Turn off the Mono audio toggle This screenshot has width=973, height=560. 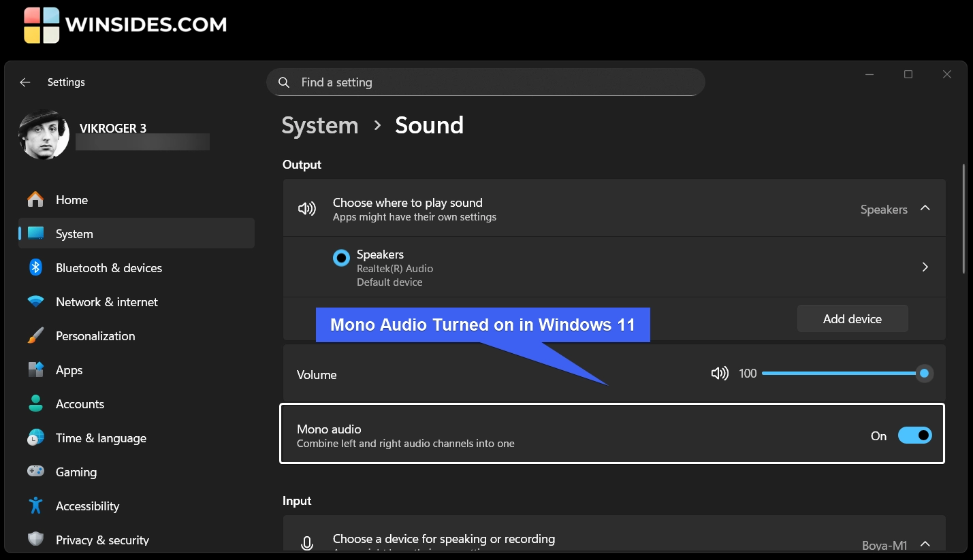[914, 435]
